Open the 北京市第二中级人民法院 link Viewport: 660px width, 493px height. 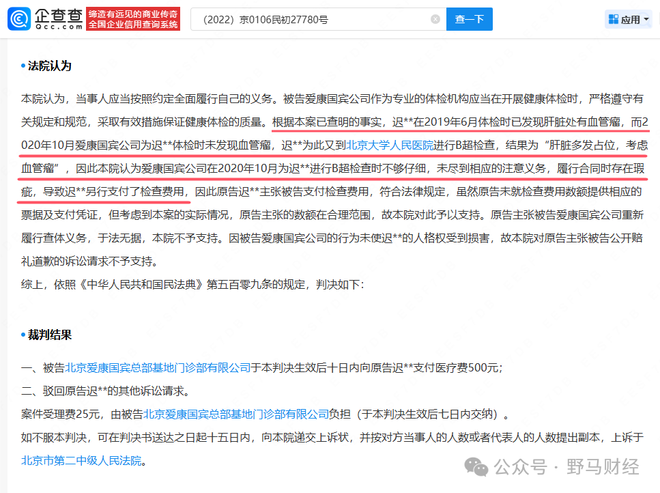click(x=81, y=461)
